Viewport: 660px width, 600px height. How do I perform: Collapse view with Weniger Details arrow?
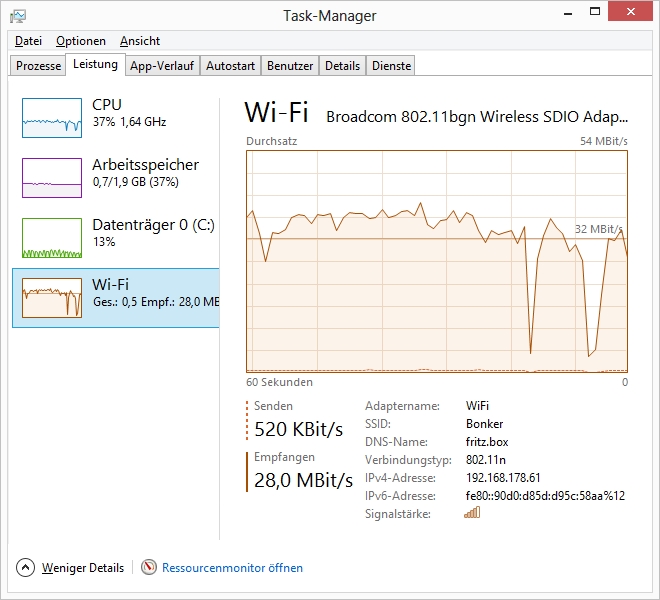(x=26, y=568)
